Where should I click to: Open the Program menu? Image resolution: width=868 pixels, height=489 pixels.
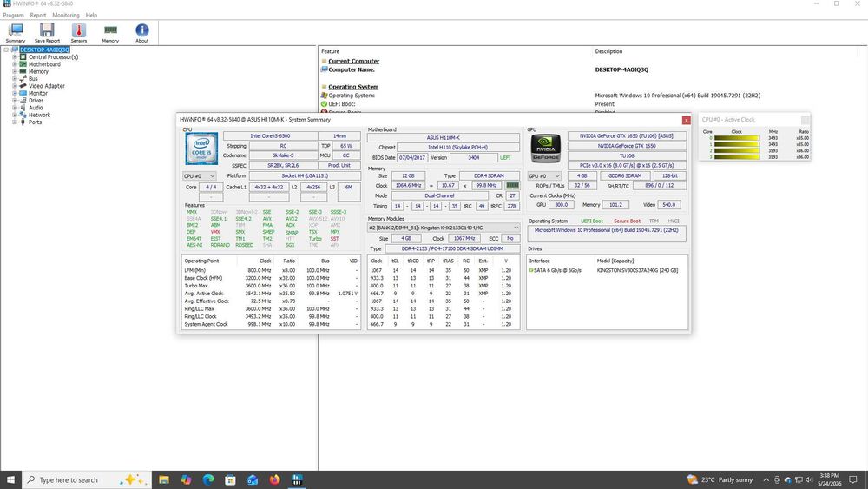tap(13, 15)
